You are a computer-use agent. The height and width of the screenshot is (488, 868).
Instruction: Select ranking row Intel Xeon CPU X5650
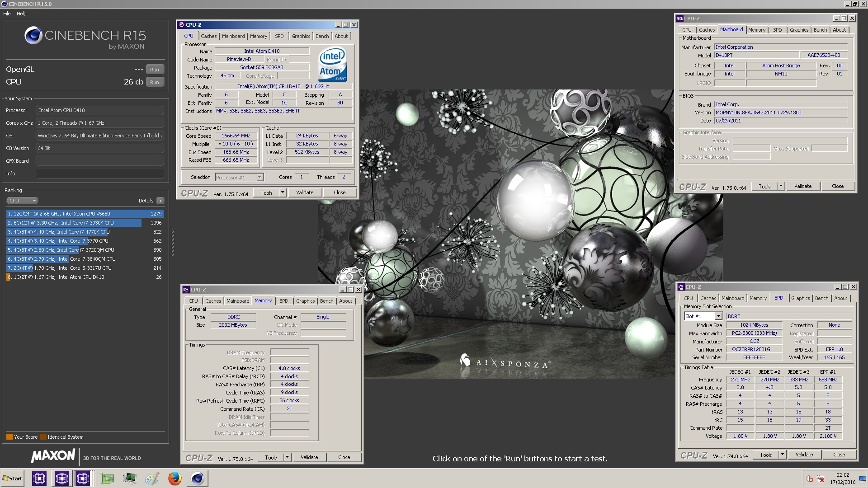(x=85, y=214)
